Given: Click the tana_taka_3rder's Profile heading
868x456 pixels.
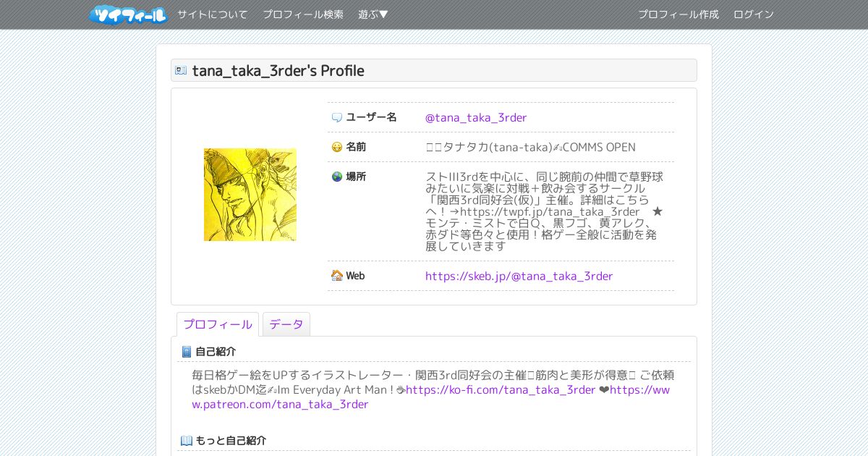Looking at the screenshot, I should click(278, 70).
